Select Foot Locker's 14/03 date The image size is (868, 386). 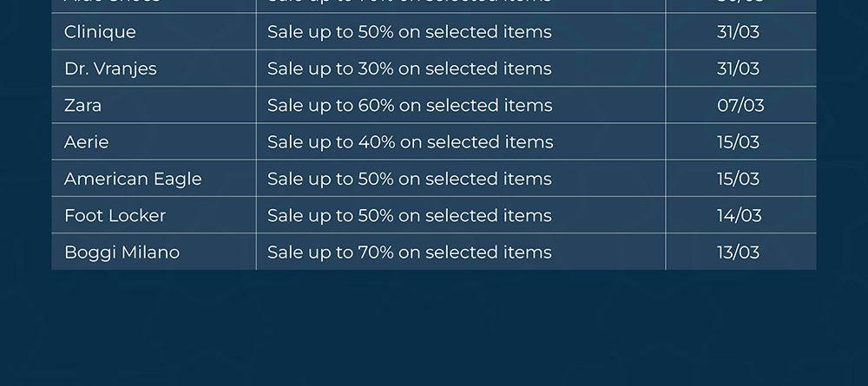[739, 215]
